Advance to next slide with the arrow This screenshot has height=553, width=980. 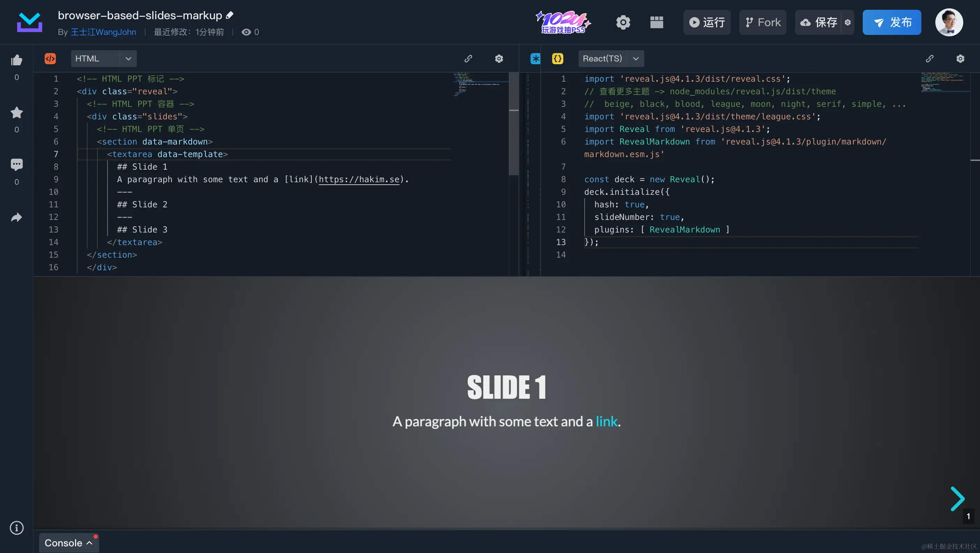coord(958,498)
